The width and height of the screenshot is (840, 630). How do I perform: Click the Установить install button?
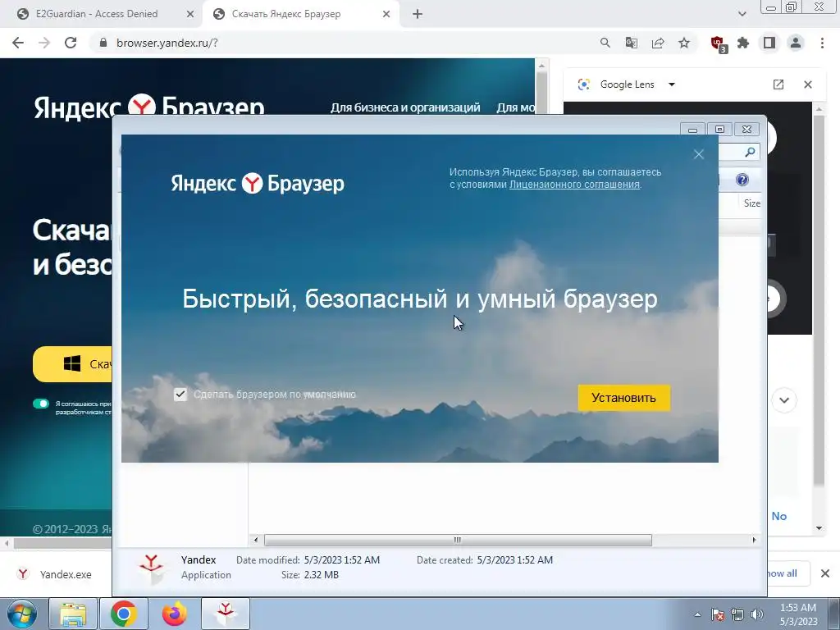pos(623,398)
